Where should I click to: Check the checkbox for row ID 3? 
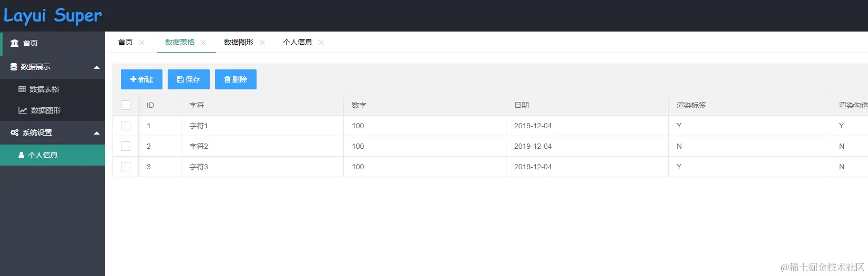click(x=126, y=167)
